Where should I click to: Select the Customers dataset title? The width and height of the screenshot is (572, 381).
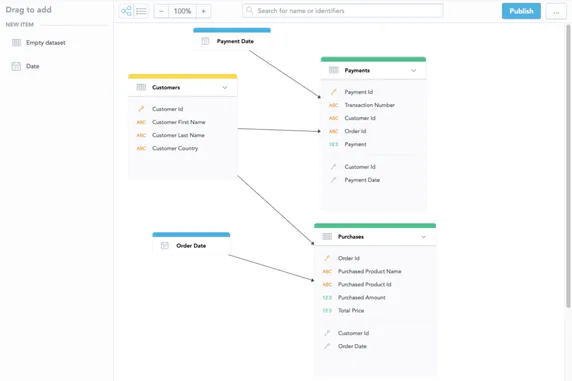166,87
